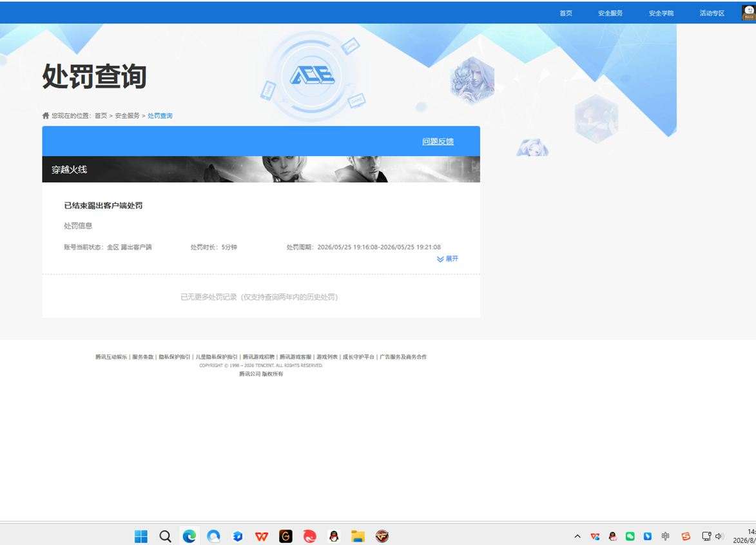Screen dimensions: 756x545
Task: Open the Windows Start menu
Action: pos(141,537)
